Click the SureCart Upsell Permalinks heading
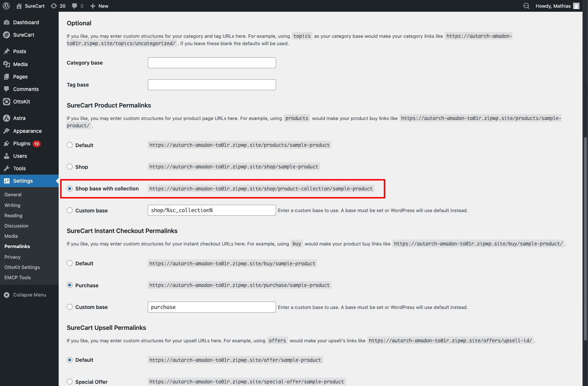Screen dimensions: 588x386 tap(106, 328)
